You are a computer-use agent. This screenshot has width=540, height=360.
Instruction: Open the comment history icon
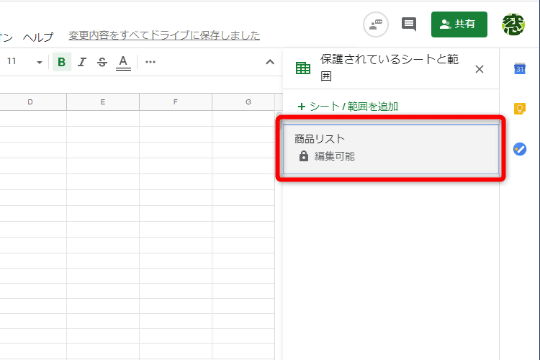click(409, 24)
